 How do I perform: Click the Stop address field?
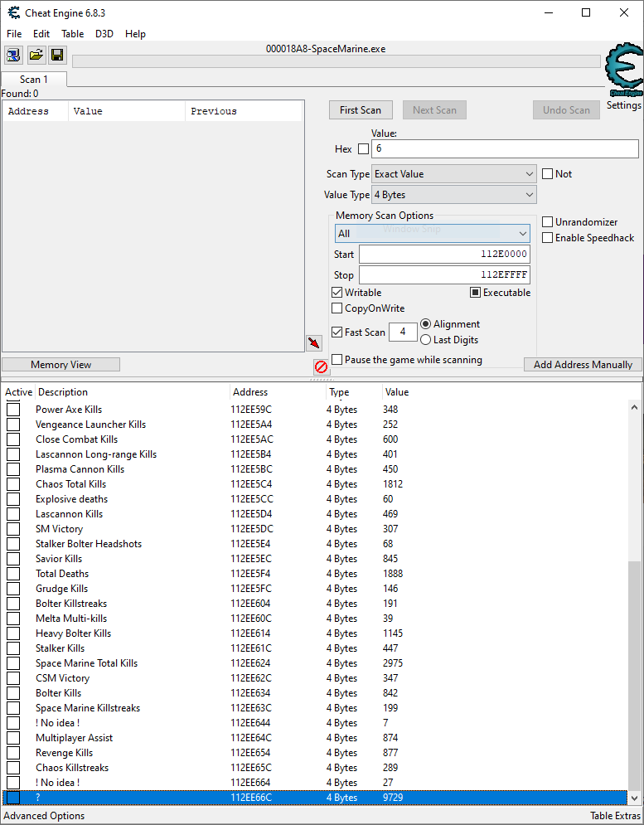tap(444, 275)
